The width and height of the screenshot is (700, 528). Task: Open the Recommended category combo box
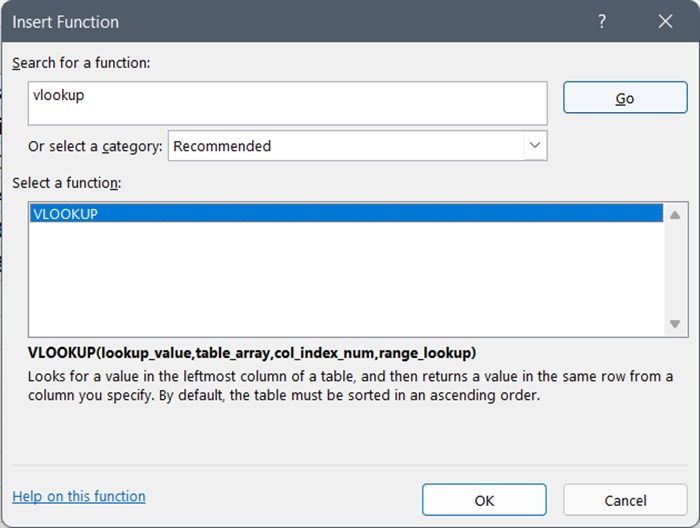tap(345, 146)
